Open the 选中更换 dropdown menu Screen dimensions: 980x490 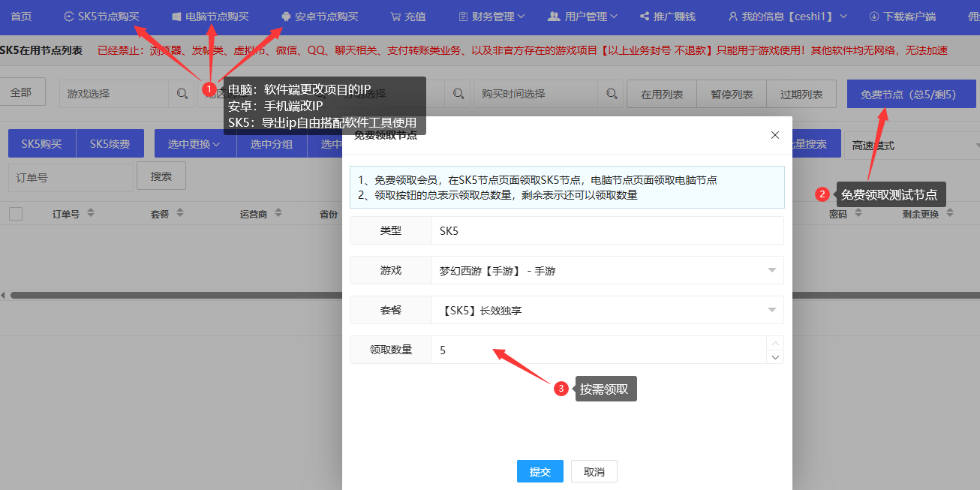click(x=195, y=144)
